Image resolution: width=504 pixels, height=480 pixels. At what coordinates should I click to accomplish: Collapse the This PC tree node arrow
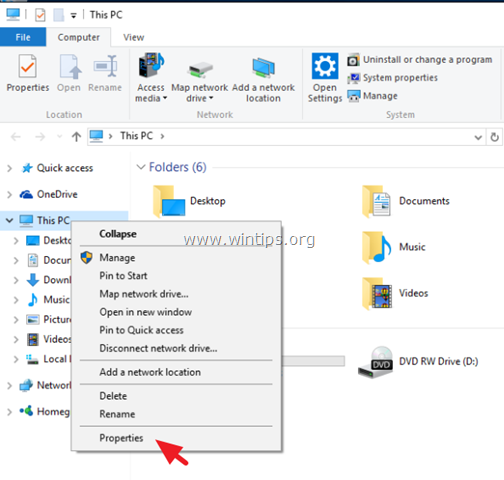tap(9, 220)
